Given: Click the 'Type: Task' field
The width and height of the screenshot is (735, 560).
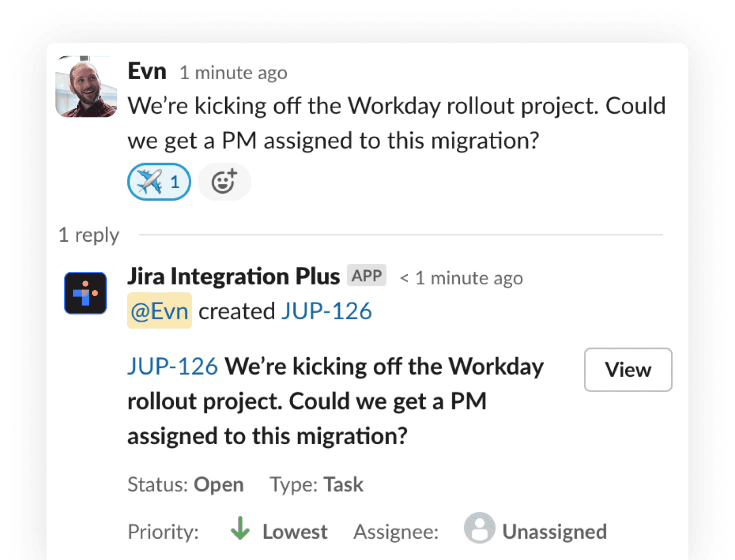Looking at the screenshot, I should click(x=317, y=484).
